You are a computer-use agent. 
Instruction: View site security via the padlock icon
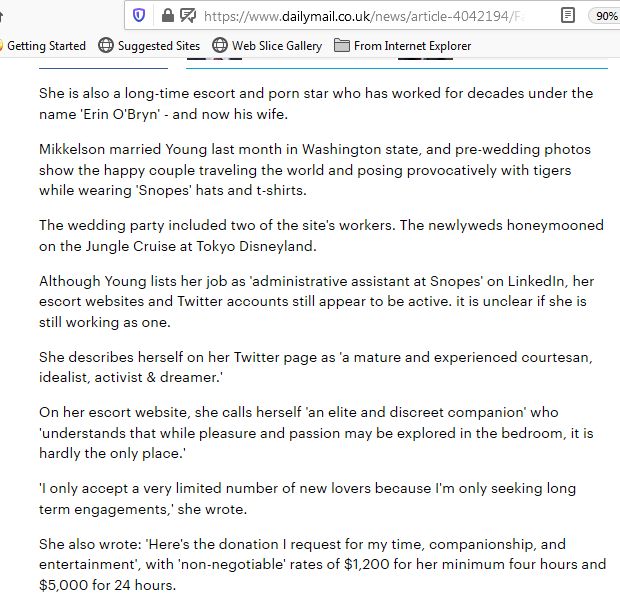(168, 16)
